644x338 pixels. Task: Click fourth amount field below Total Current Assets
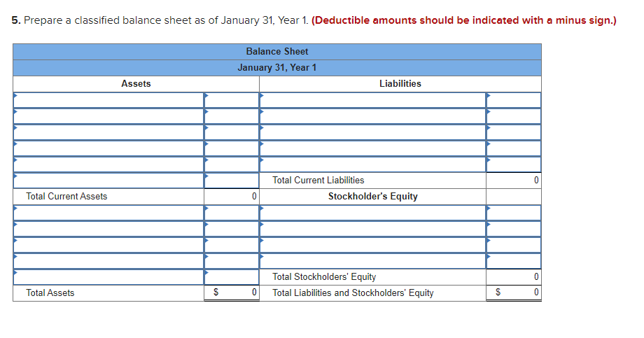point(232,261)
